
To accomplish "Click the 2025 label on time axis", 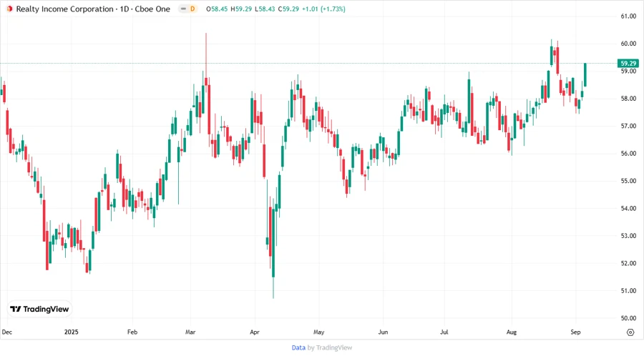I will tap(71, 332).
